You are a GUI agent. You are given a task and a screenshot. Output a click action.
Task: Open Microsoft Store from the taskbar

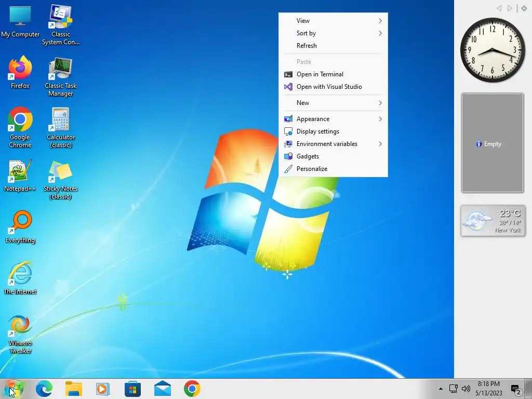coord(132,389)
